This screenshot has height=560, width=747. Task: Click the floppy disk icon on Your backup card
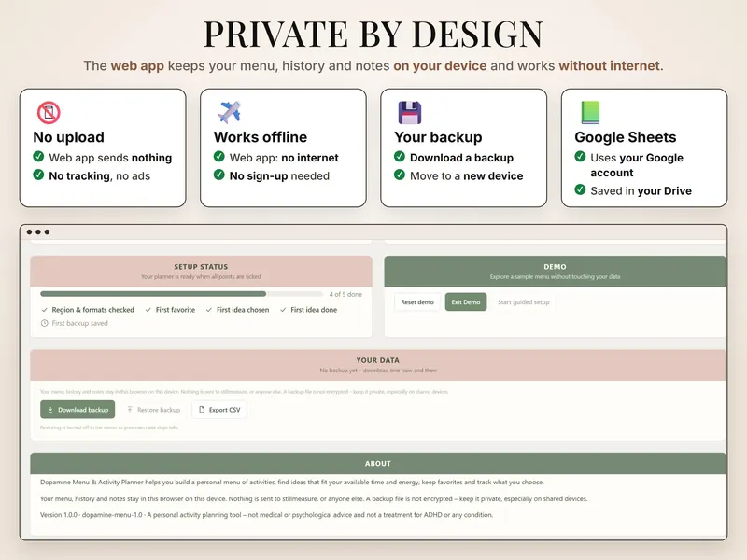[410, 112]
